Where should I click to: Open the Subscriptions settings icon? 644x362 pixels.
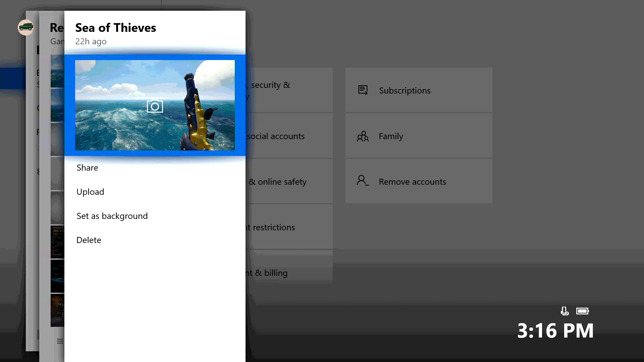363,90
